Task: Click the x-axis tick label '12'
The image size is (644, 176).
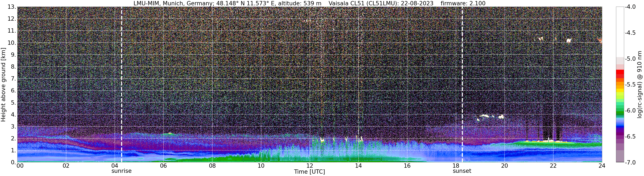Action: (310, 166)
